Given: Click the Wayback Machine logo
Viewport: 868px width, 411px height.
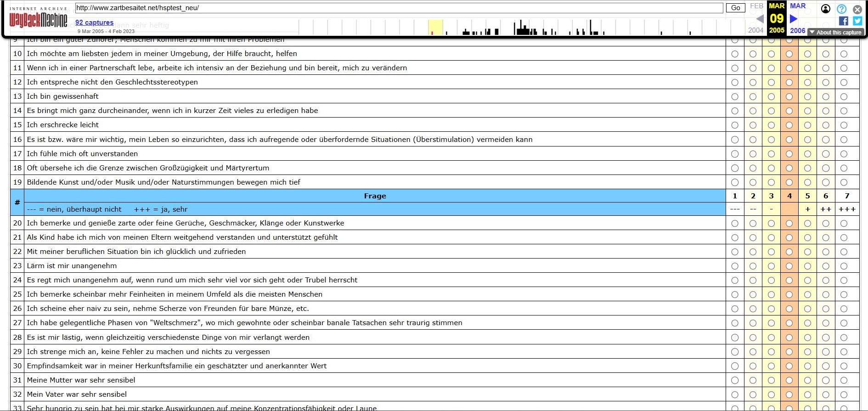Looking at the screenshot, I should point(38,17).
